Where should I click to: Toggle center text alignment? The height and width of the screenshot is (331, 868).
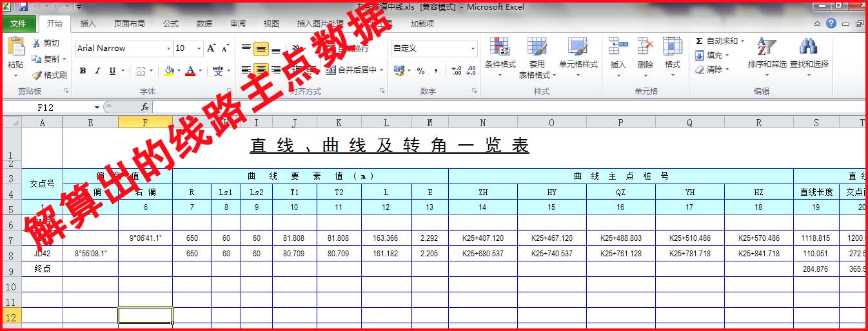[x=261, y=70]
